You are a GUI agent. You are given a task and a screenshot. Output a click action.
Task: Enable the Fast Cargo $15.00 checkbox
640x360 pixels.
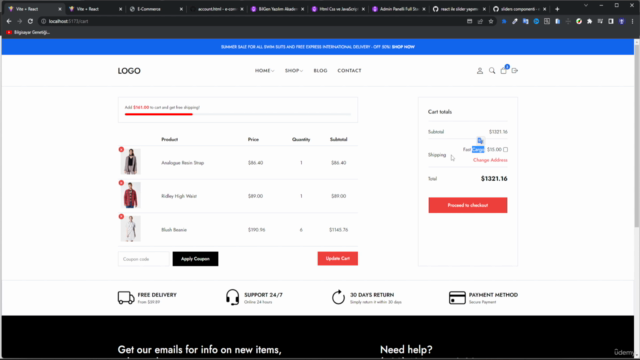pos(505,149)
